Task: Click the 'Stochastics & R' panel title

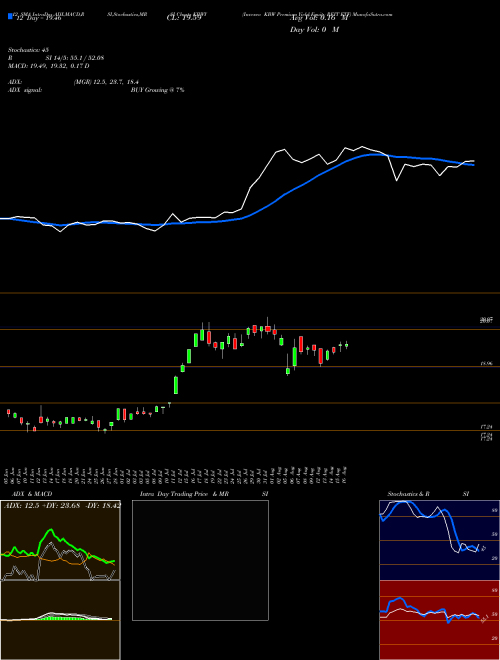Action: point(408,494)
